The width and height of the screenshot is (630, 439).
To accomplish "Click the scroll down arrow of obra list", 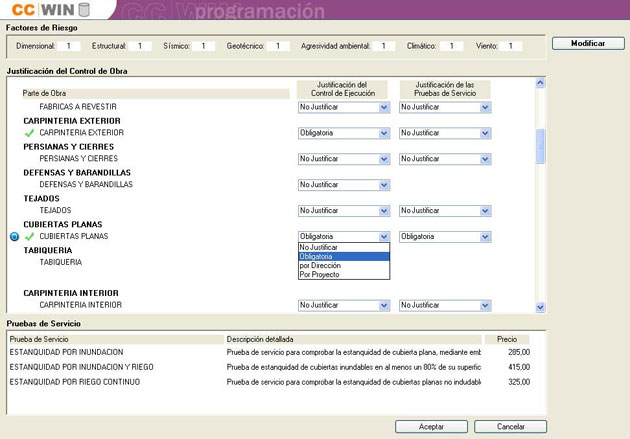I will [542, 307].
